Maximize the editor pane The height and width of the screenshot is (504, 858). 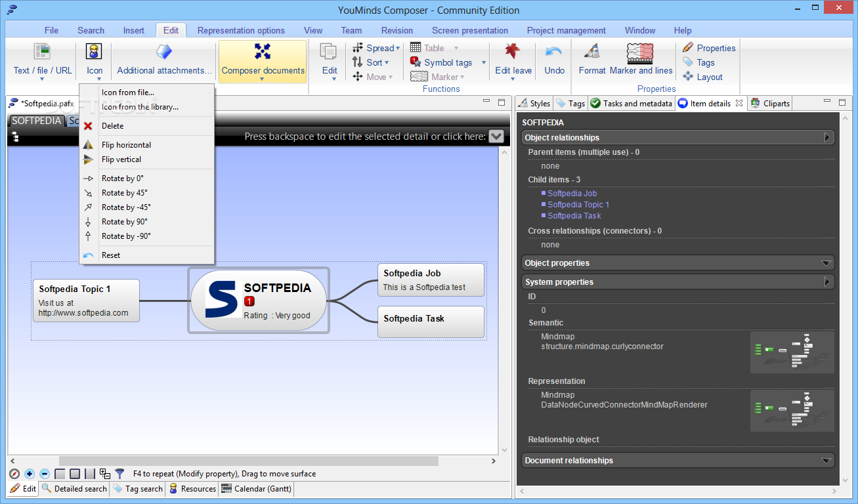[502, 102]
